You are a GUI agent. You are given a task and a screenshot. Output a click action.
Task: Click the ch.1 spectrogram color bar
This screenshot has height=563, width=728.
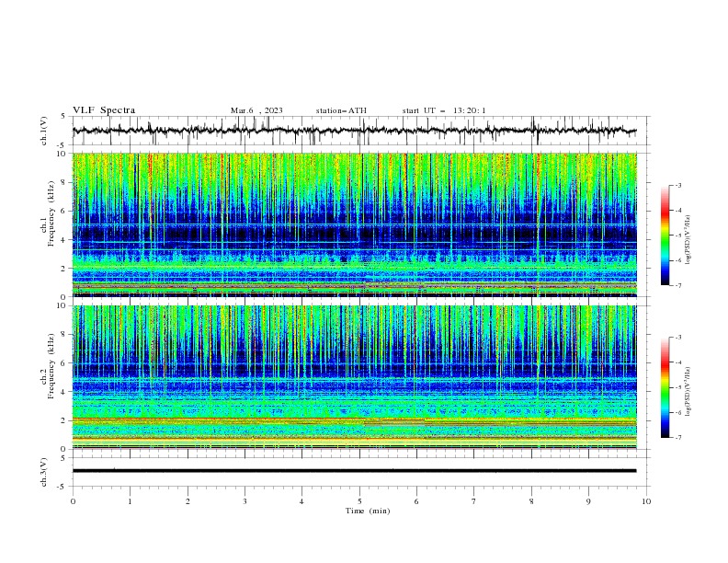[x=665, y=235]
